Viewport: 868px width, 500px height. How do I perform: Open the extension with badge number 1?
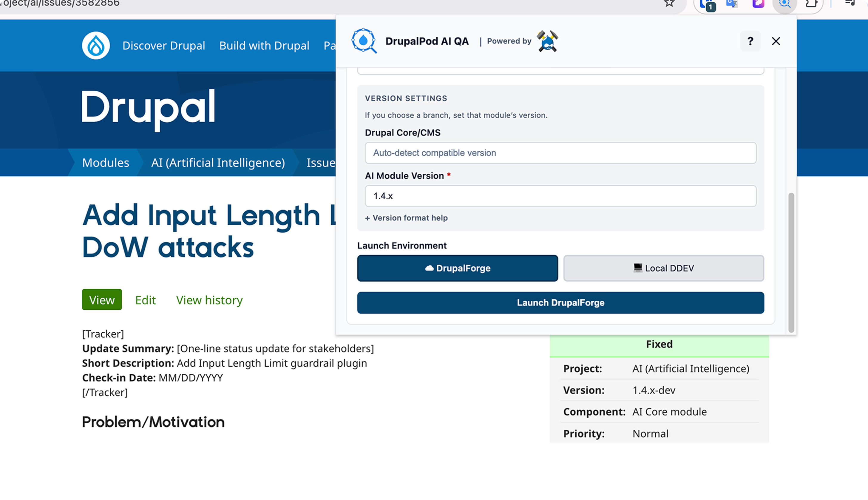click(708, 5)
